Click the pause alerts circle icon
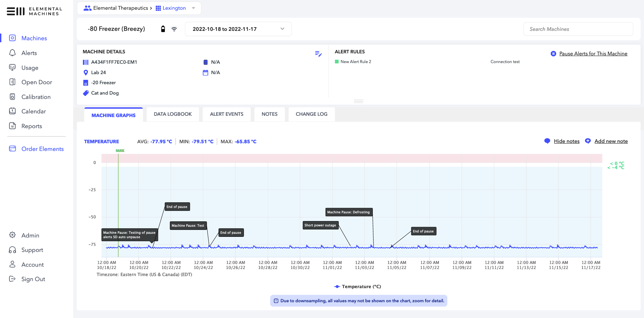This screenshot has height=318, width=644. point(553,54)
